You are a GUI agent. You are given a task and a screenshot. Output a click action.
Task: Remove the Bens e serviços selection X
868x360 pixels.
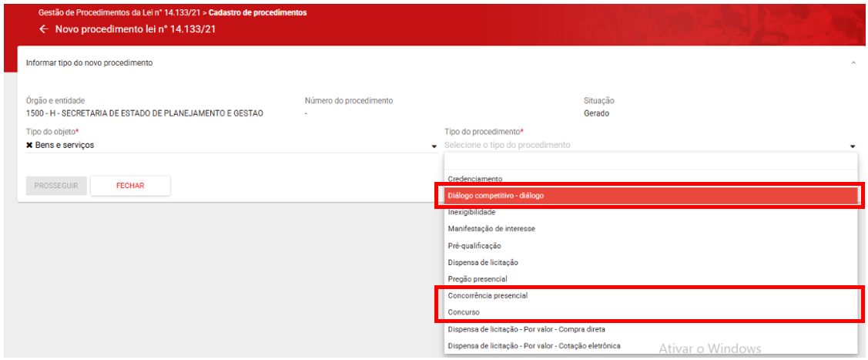coord(29,145)
